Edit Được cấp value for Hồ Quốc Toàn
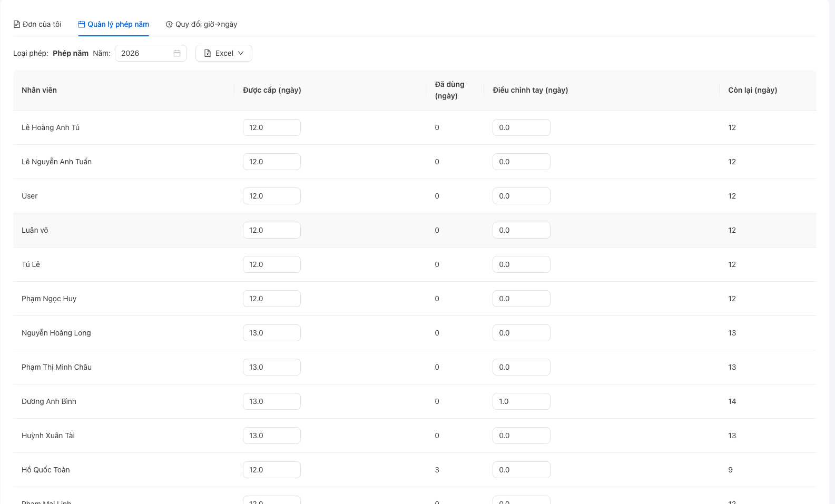This screenshot has width=835, height=504. 272,470
